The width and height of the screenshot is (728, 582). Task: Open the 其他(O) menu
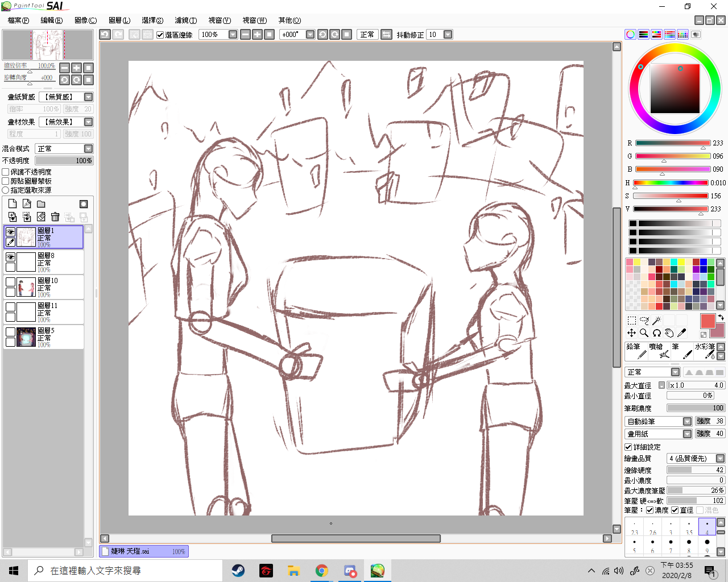click(289, 20)
